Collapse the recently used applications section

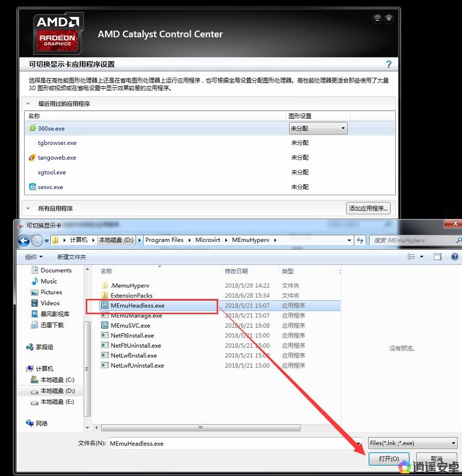[28, 104]
